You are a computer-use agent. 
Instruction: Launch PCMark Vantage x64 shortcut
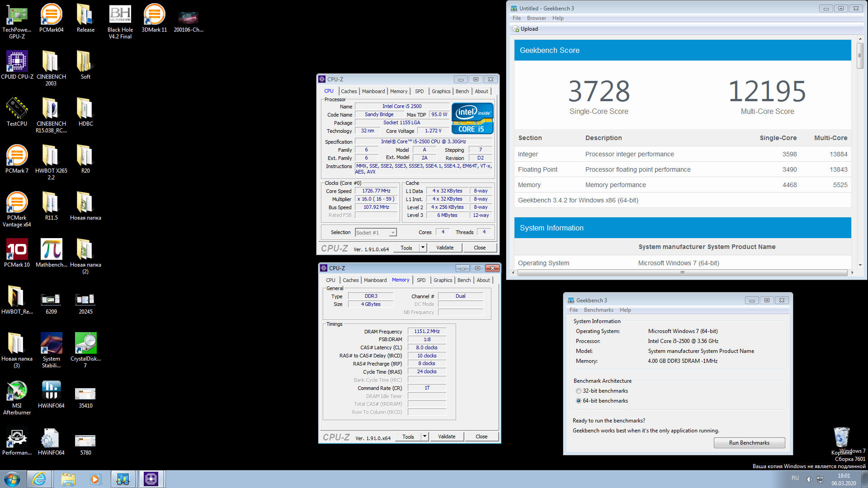click(x=17, y=209)
